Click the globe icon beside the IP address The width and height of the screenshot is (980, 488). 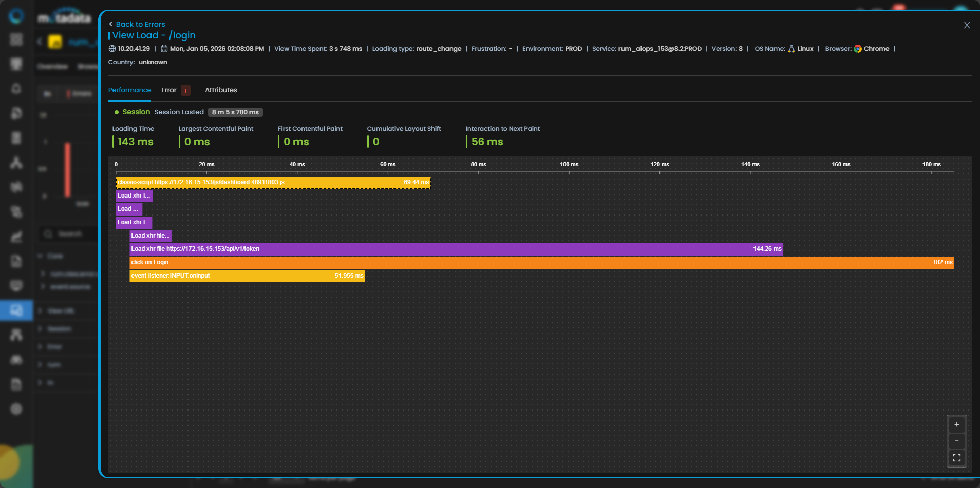[112, 49]
